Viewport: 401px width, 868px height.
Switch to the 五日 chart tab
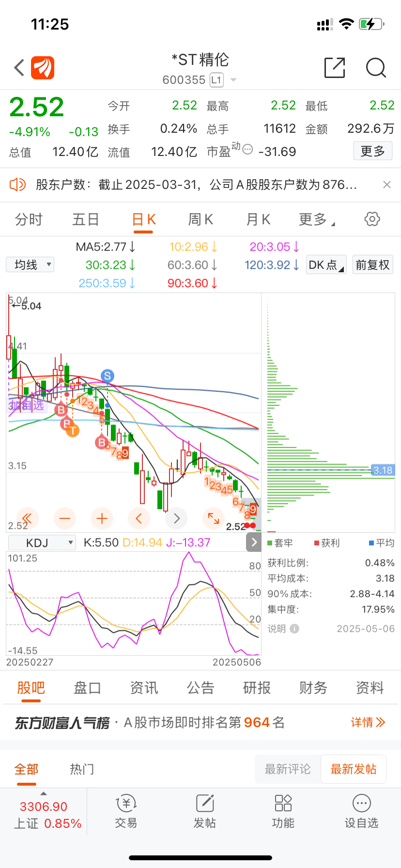coord(86,219)
